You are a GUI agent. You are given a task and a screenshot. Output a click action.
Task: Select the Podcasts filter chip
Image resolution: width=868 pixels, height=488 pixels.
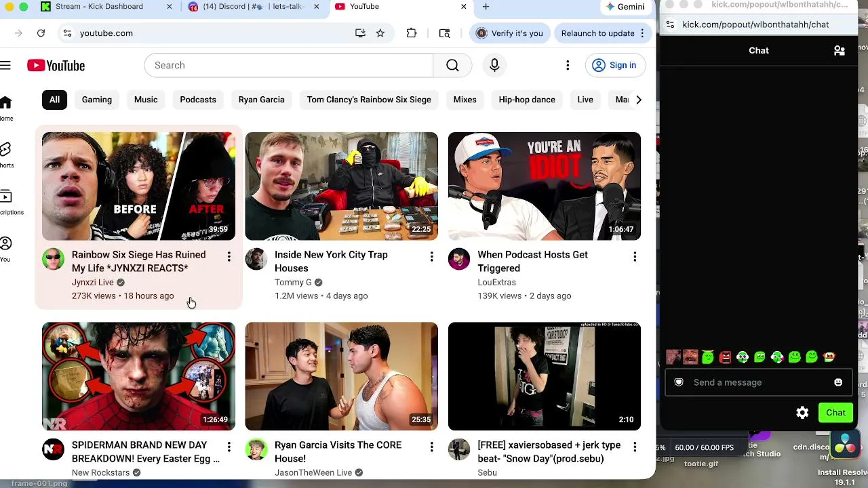click(198, 100)
